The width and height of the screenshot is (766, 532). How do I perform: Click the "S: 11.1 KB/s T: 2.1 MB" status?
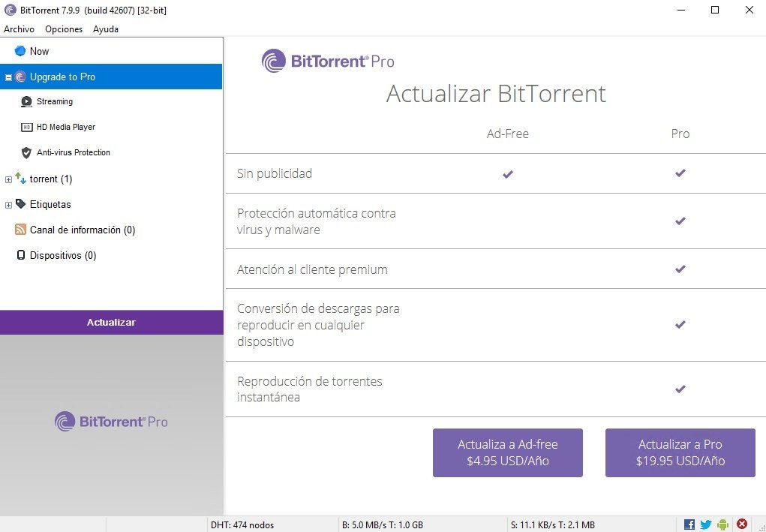[552, 525]
